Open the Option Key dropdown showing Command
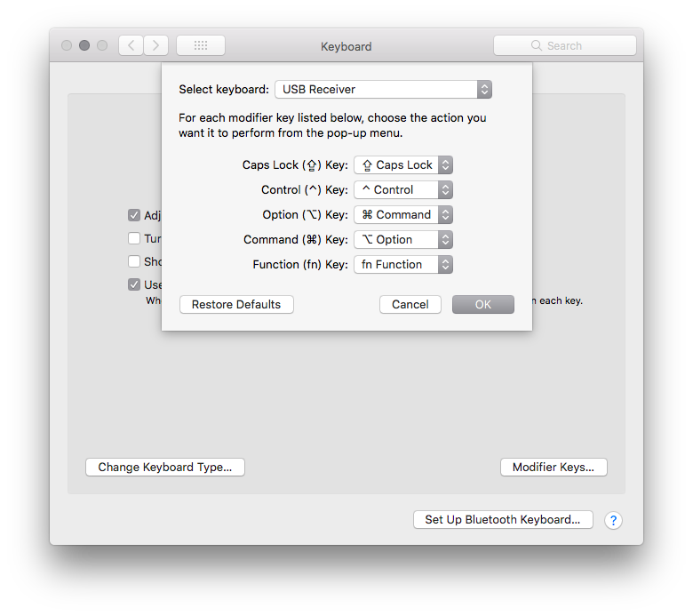 pyautogui.click(x=403, y=214)
